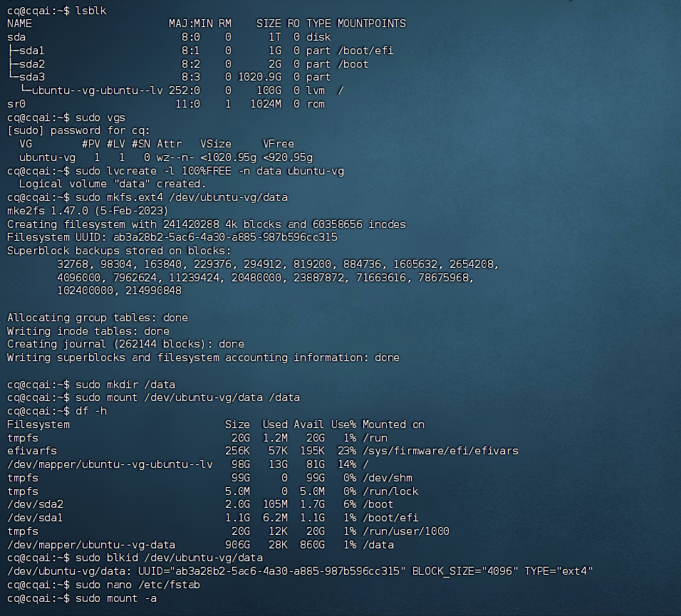Click the '/boot/efi' mountpoint in lsblk output
Viewport: 681px width, 616px height.
(x=365, y=51)
